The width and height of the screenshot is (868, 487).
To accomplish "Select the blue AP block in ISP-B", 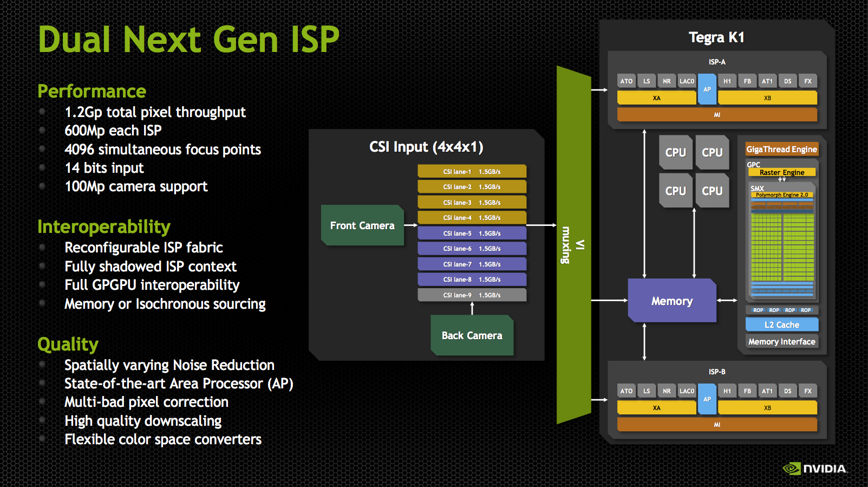I will click(x=707, y=399).
